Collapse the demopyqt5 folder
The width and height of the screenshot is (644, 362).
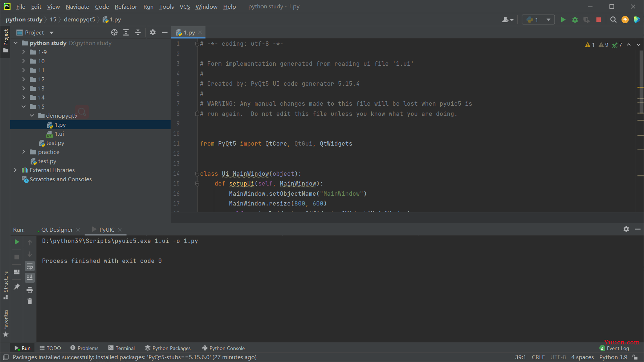tap(32, 115)
